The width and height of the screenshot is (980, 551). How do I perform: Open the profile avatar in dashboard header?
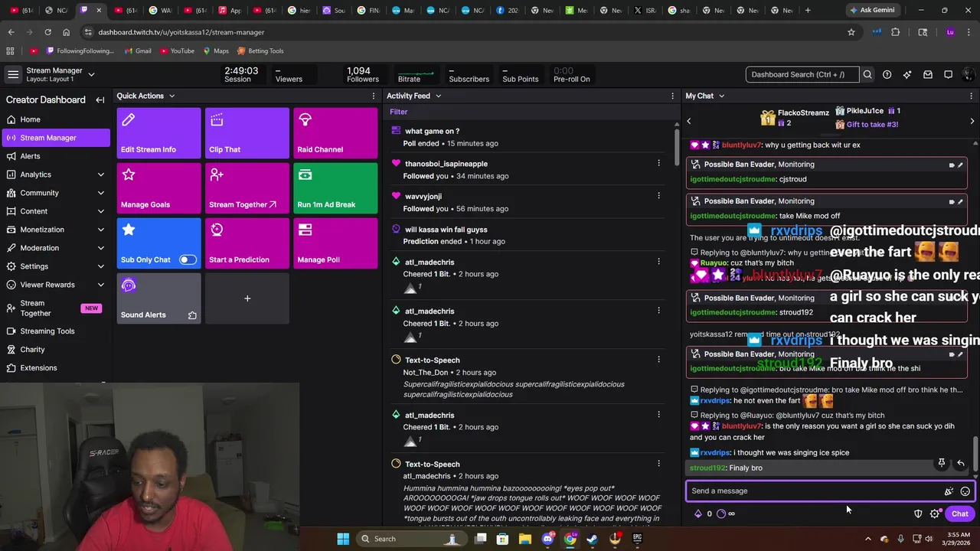[968, 74]
